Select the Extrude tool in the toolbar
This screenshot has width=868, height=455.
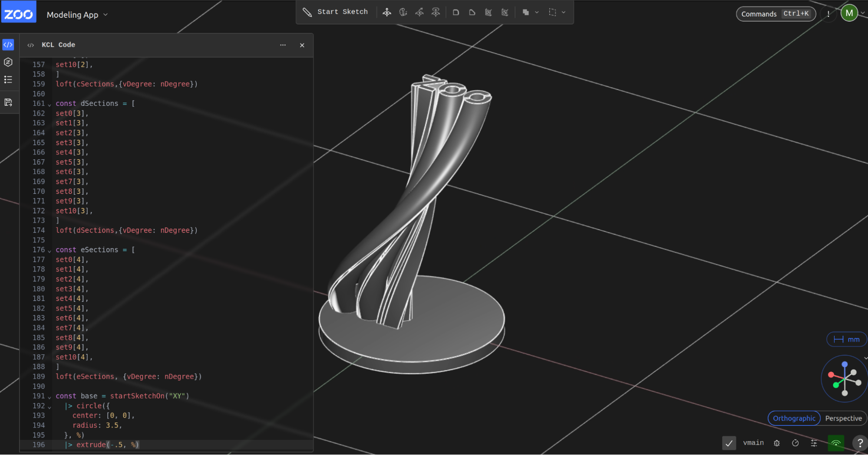(386, 12)
